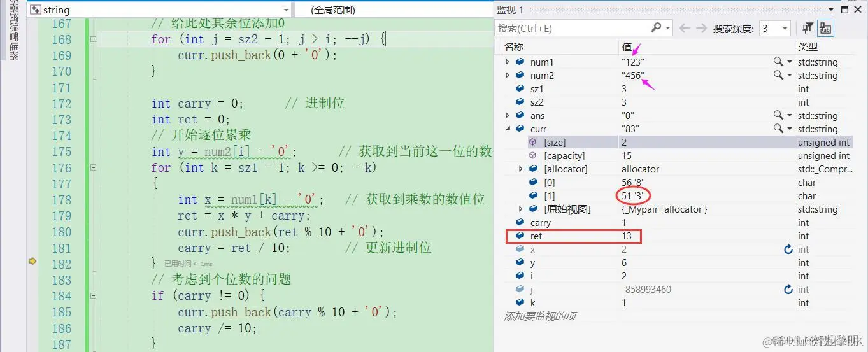Viewport: 868px width, 352px height.
Task: Click the [size] property icon
Action: point(533,143)
